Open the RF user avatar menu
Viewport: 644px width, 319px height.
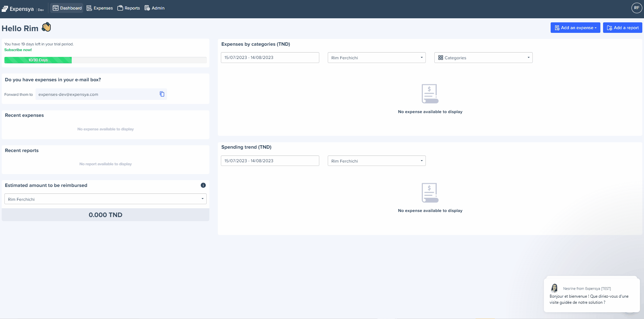tap(637, 8)
